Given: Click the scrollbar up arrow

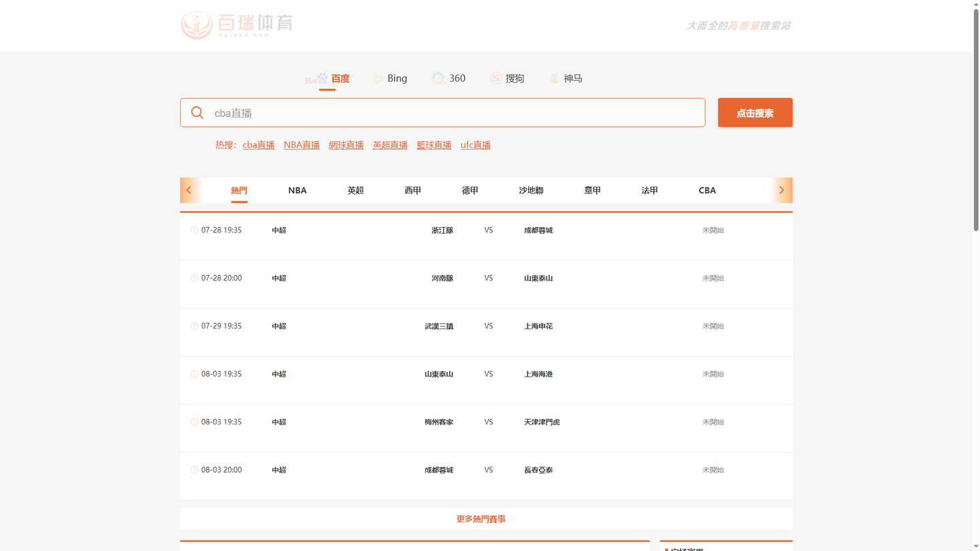Looking at the screenshot, I should (976, 4).
